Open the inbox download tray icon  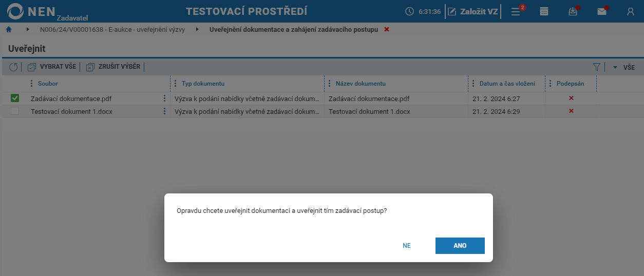tap(573, 12)
